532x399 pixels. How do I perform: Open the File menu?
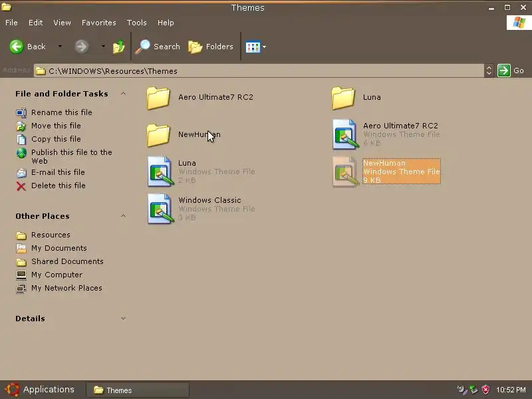pyautogui.click(x=11, y=23)
